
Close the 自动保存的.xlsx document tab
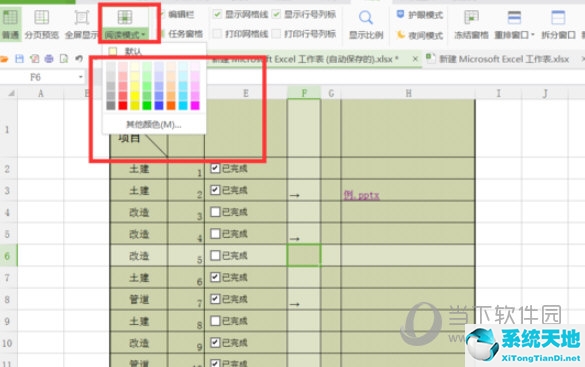(415, 59)
